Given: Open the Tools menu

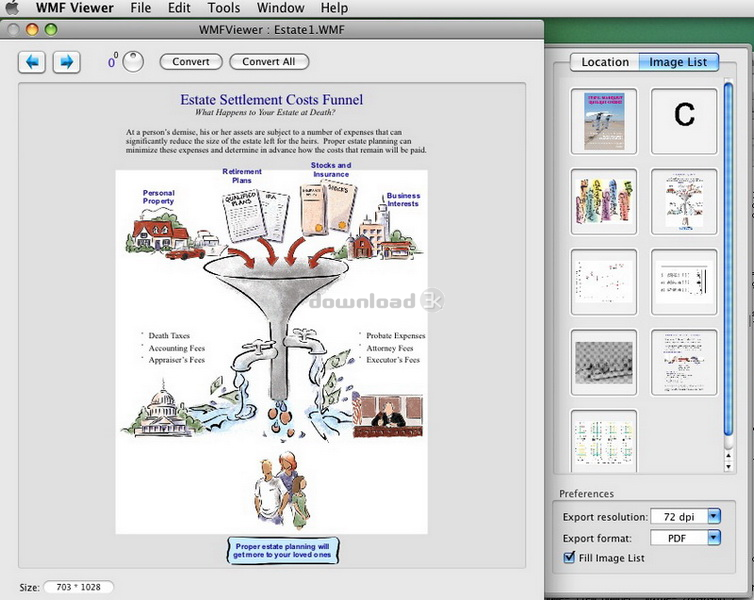Looking at the screenshot, I should pyautogui.click(x=223, y=8).
